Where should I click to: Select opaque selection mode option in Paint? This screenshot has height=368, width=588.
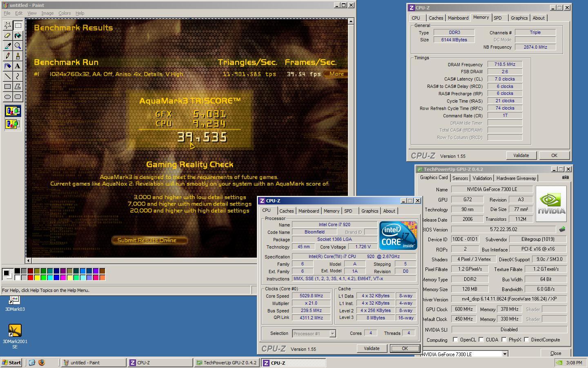click(13, 111)
